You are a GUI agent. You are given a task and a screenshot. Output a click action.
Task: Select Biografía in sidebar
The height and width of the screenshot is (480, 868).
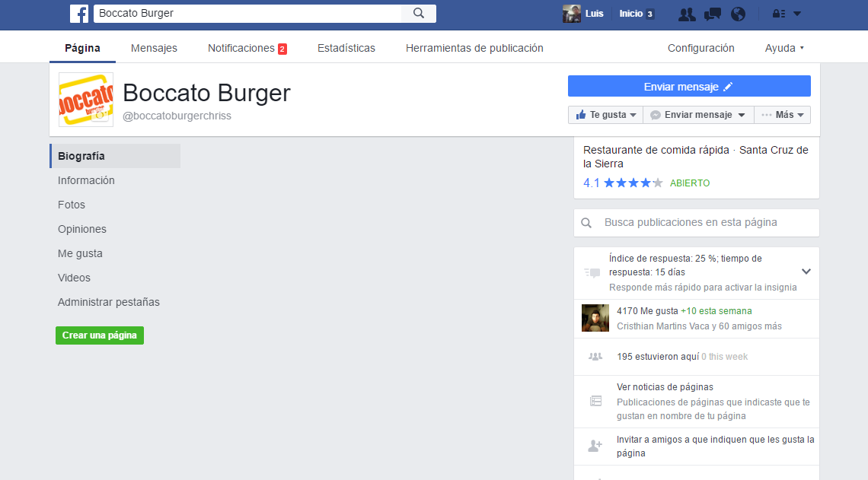tap(115, 156)
